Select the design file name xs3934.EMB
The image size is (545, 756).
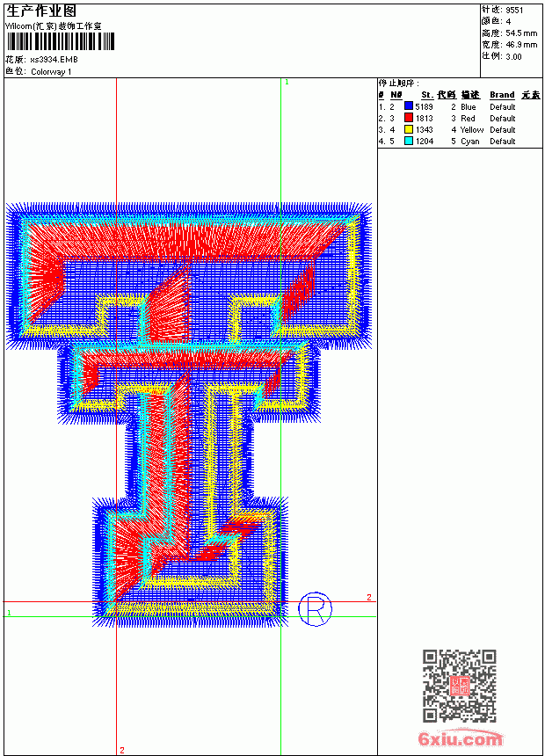54,60
